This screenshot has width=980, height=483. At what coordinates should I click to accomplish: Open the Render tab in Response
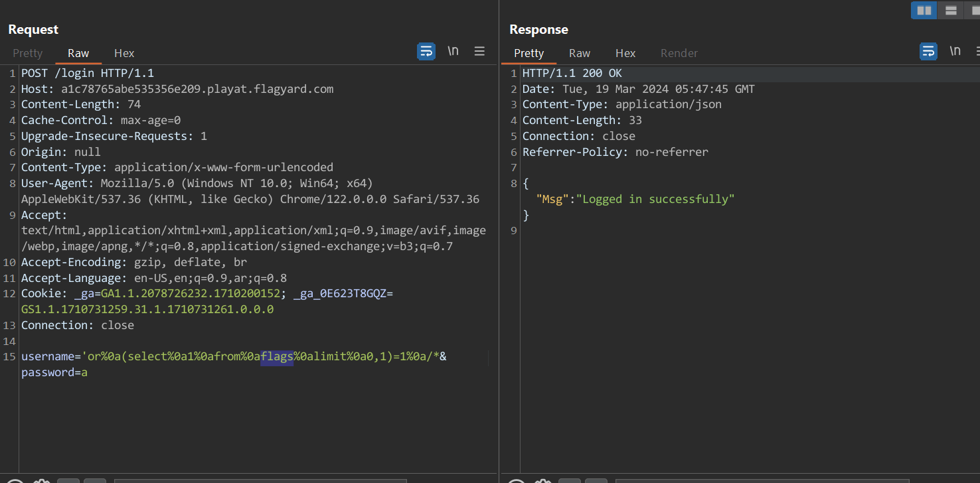(679, 53)
